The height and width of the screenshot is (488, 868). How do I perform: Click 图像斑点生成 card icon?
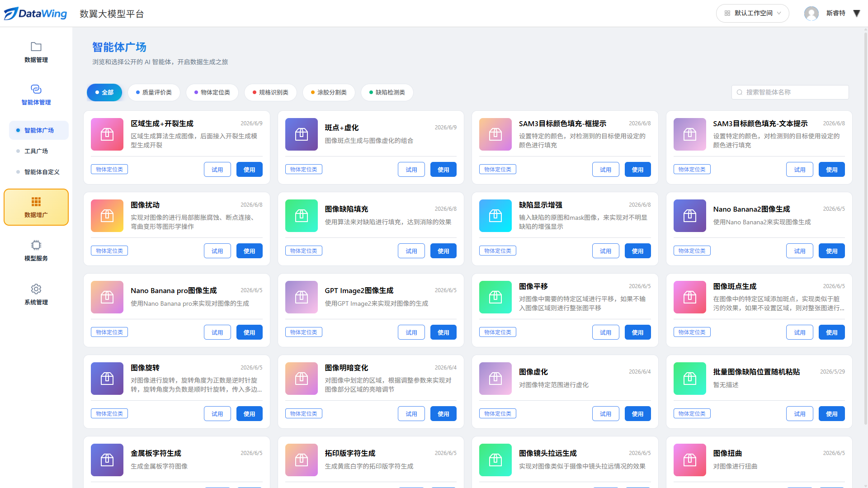(x=690, y=297)
